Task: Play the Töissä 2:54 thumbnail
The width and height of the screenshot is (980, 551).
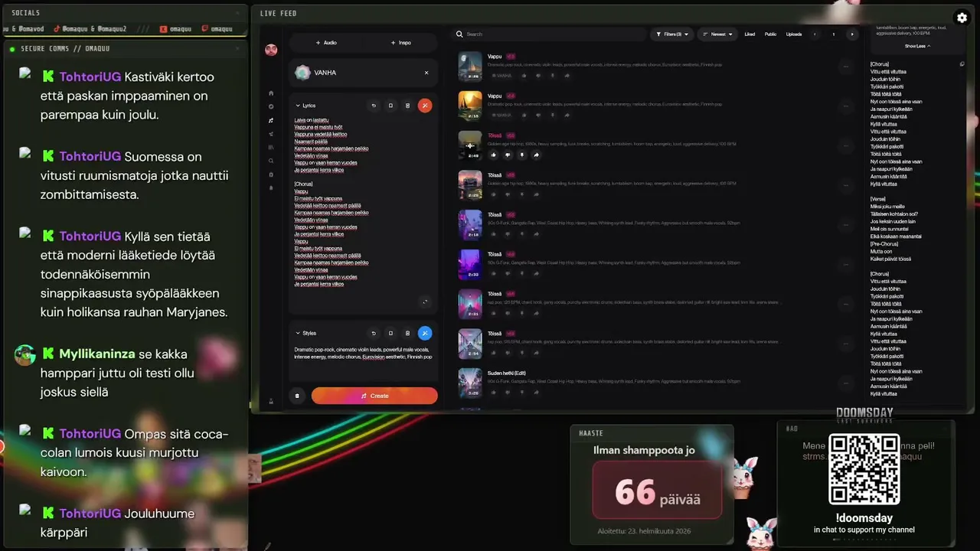Action: pos(470,343)
